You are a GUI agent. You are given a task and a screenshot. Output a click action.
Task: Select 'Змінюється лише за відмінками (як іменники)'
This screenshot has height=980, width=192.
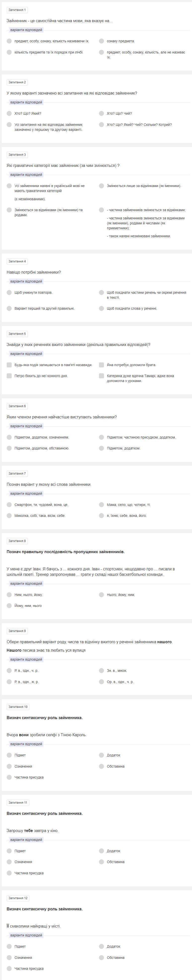click(101, 186)
